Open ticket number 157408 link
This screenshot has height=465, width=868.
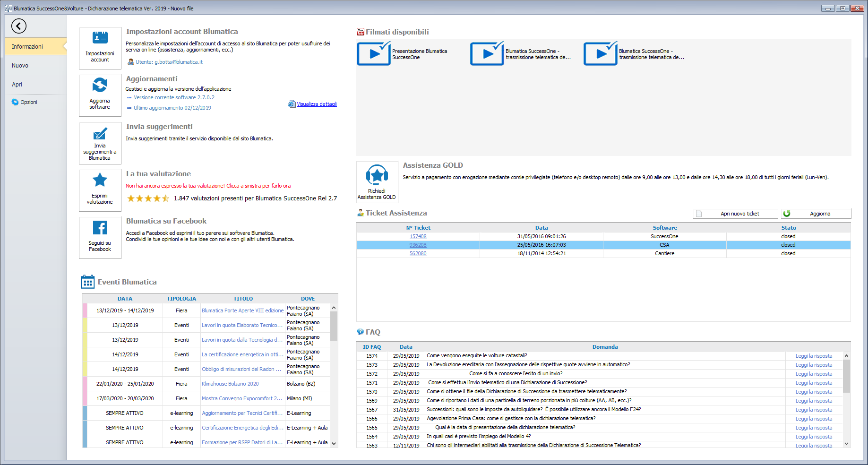point(418,236)
